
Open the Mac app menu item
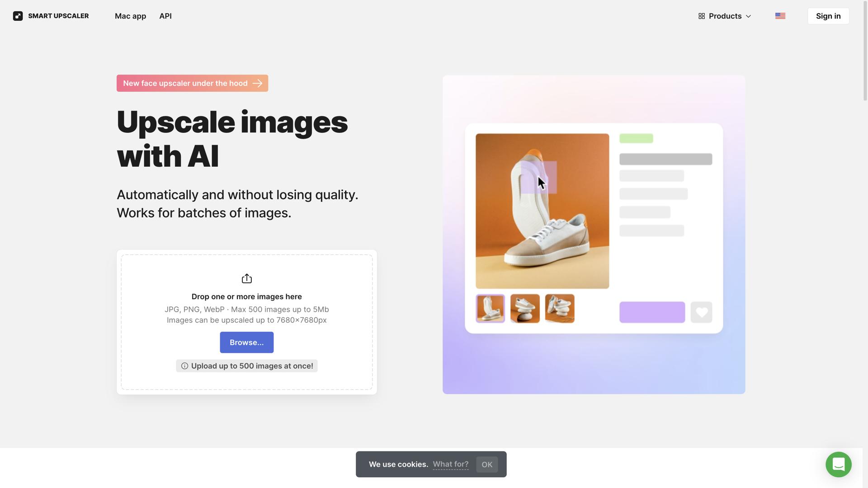pyautogui.click(x=130, y=16)
